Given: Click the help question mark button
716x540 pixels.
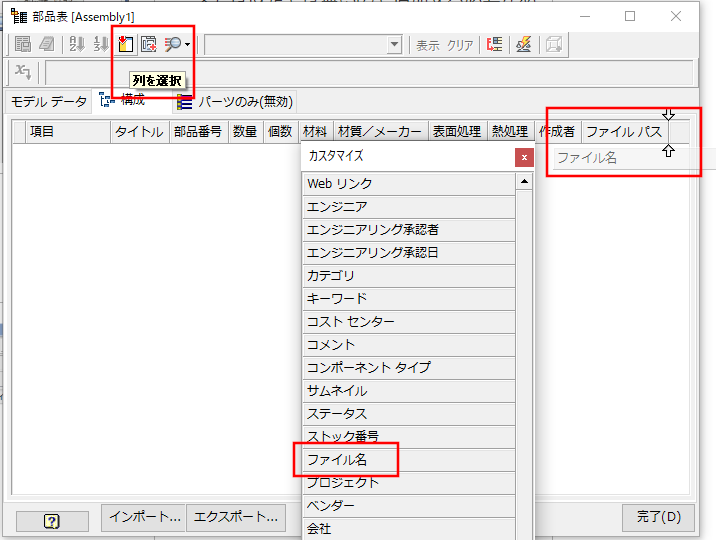Looking at the screenshot, I should click(52, 521).
